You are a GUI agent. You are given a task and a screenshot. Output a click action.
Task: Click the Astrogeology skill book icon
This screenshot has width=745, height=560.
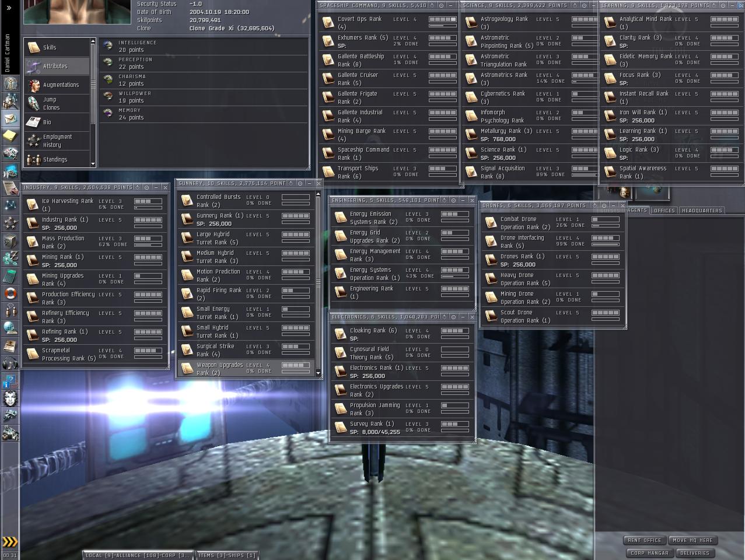click(471, 23)
